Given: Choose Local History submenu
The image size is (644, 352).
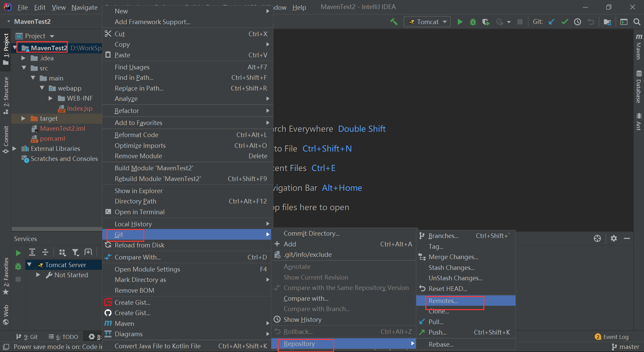Looking at the screenshot, I should tap(187, 224).
